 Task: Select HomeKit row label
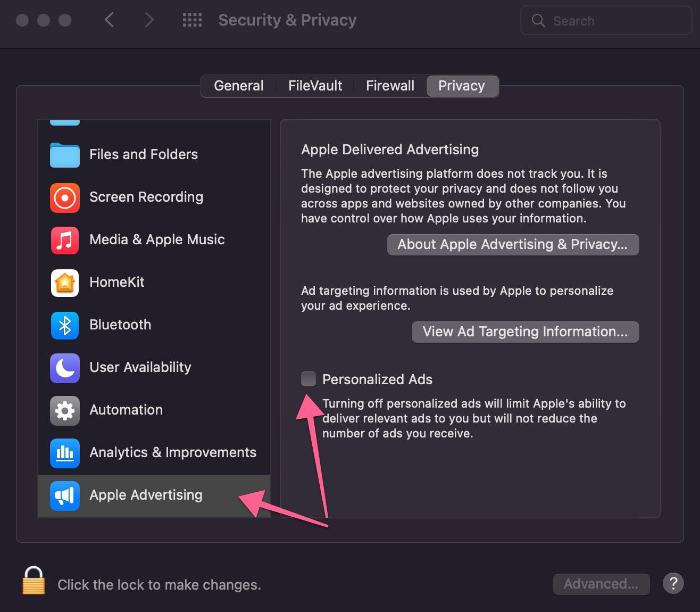(117, 282)
